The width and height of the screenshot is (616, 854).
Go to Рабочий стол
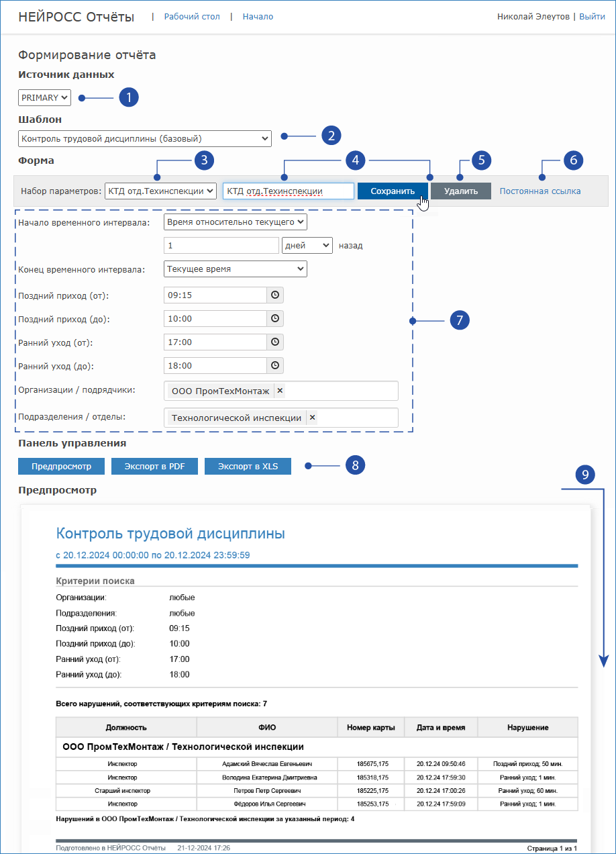pos(192,17)
